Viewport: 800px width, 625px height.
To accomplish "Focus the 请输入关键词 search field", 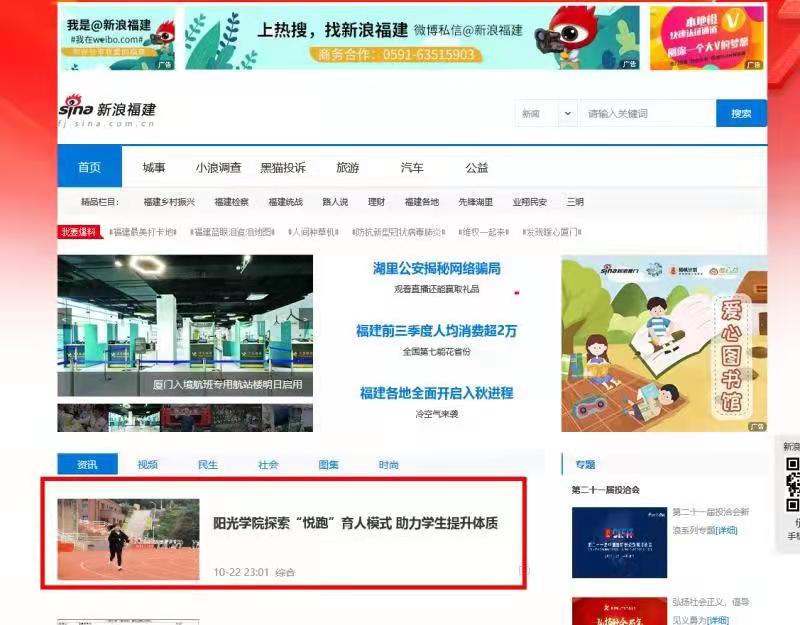I will coord(648,113).
